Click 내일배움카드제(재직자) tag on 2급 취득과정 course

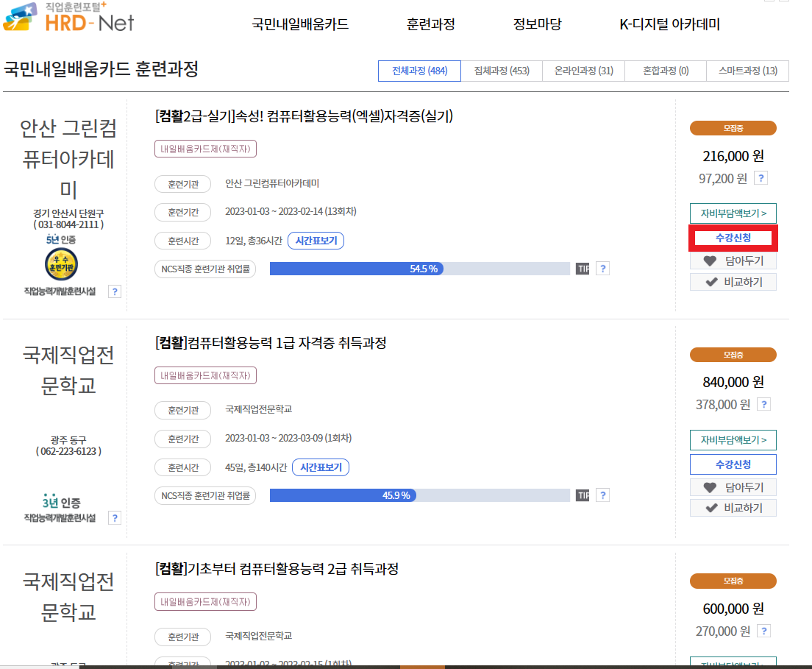click(x=206, y=601)
